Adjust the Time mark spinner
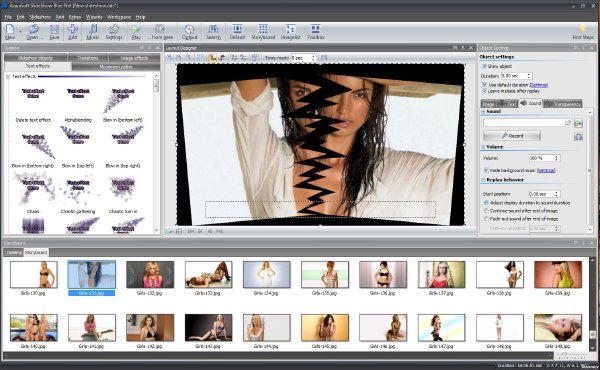Image resolution: width=600 pixels, height=370 pixels. point(313,58)
